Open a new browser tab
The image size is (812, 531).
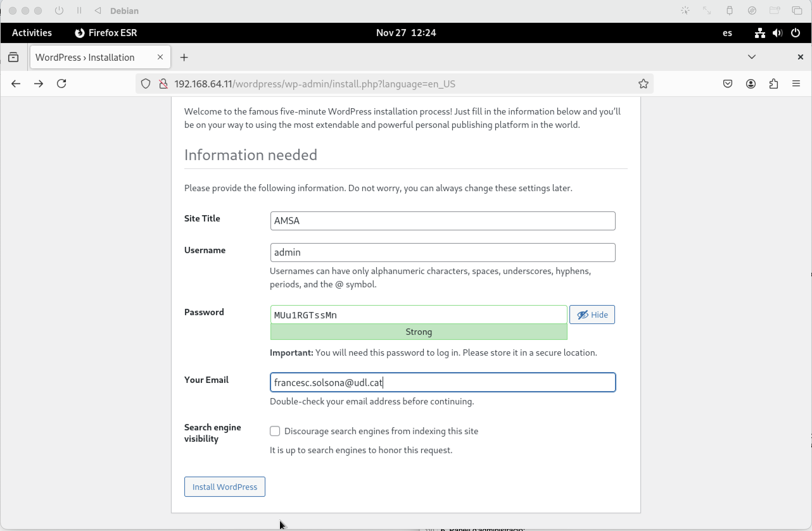[x=184, y=57]
